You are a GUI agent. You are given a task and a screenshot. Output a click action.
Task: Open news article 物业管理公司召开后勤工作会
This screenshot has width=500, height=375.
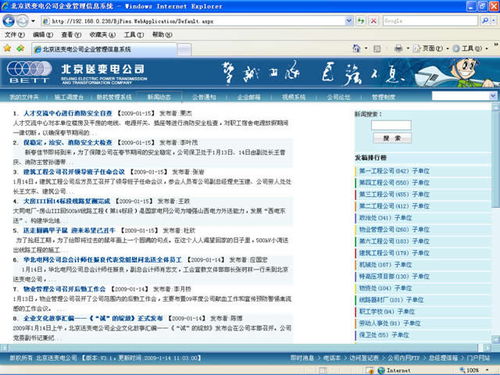tap(64, 289)
